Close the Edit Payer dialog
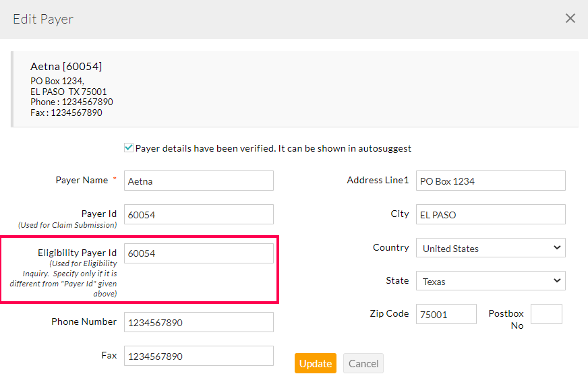Image resolution: width=588 pixels, height=376 pixels. pyautogui.click(x=570, y=18)
